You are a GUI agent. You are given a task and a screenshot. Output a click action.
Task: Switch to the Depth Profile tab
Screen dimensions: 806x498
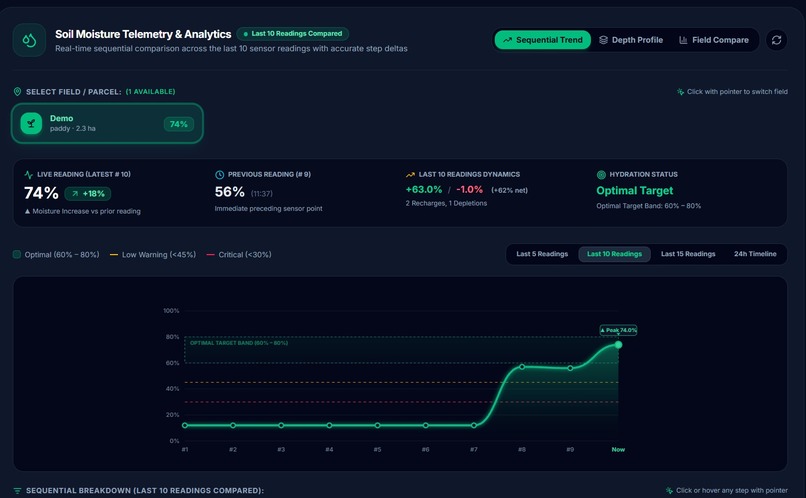pos(631,40)
